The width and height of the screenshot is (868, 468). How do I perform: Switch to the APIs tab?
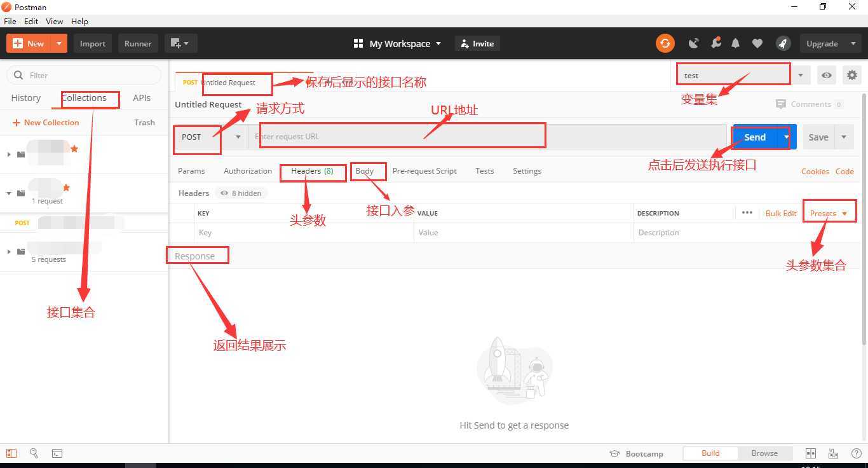tap(142, 98)
